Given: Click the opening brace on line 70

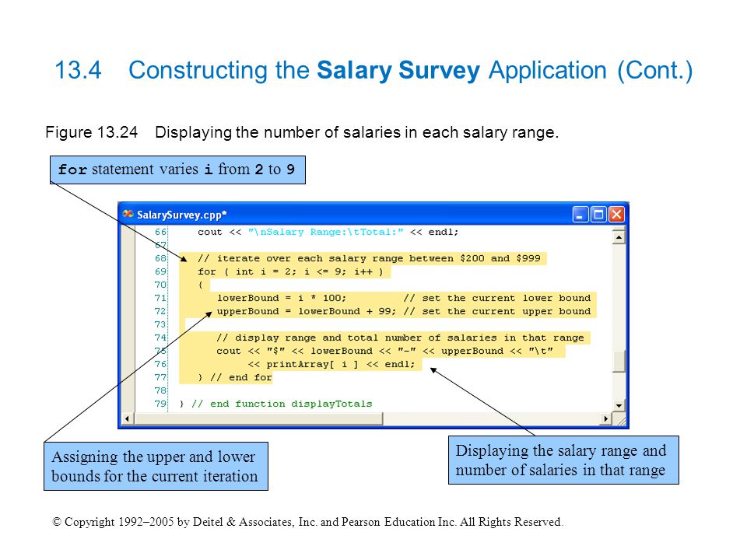Looking at the screenshot, I should (200, 285).
